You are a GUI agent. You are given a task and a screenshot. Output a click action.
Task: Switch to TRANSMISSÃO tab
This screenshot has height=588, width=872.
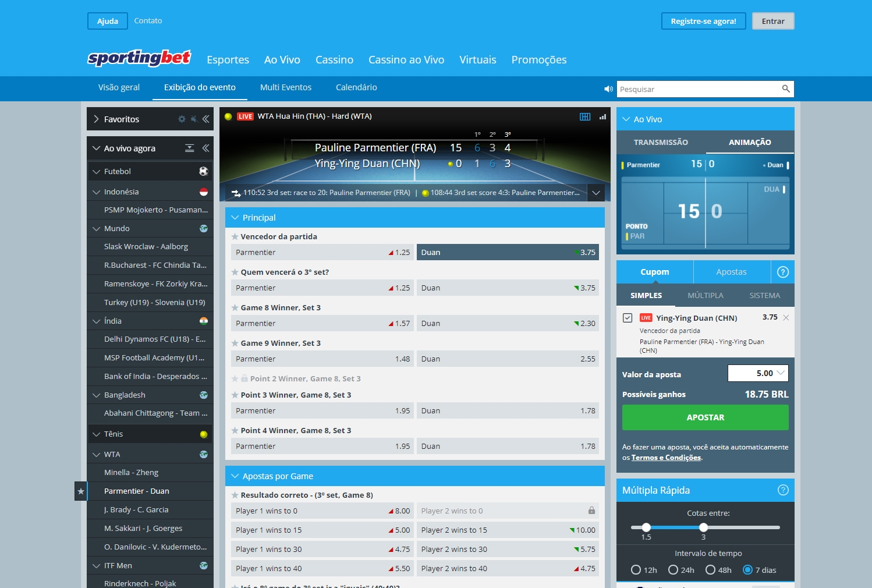point(661,142)
